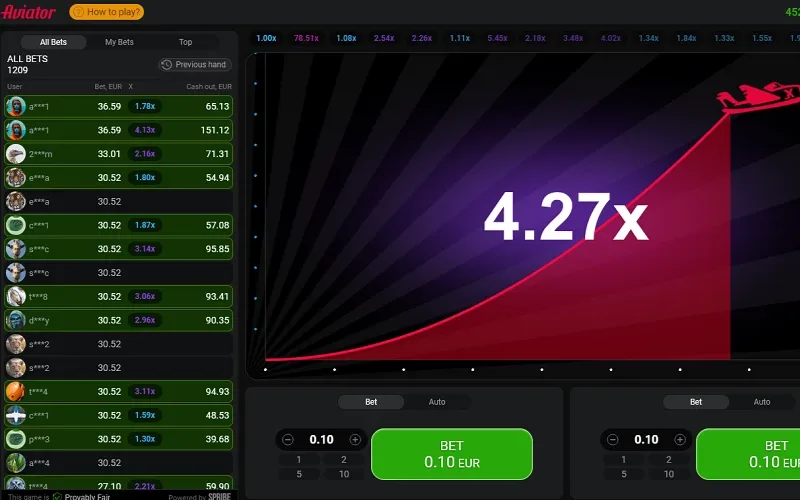Show the Previous hand results

click(195, 64)
